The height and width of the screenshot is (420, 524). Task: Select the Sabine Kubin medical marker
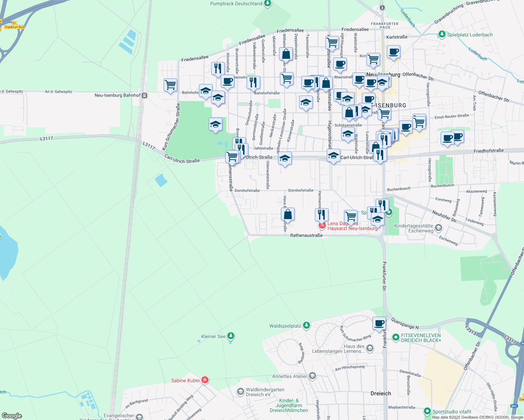pos(205,380)
